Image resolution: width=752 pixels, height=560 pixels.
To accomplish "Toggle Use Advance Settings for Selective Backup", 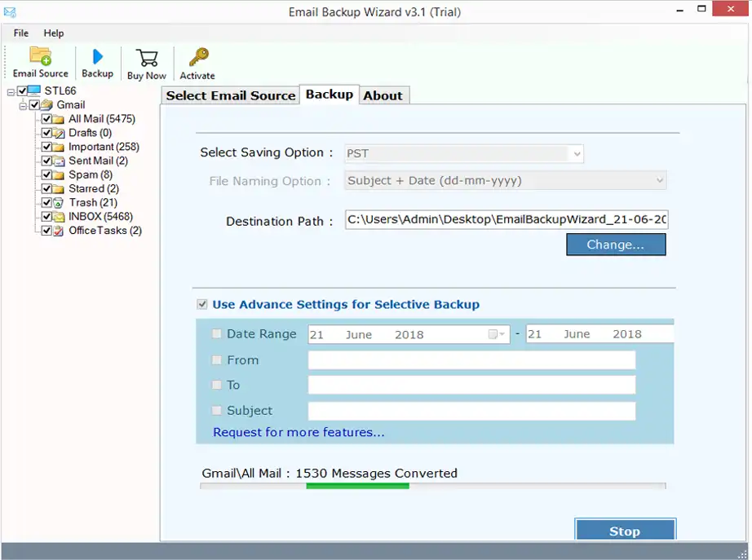I will pyautogui.click(x=202, y=304).
